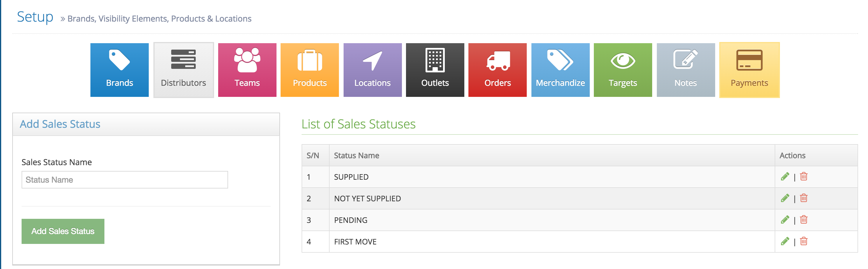
Task: Focus the Status Name input field
Action: click(x=125, y=180)
